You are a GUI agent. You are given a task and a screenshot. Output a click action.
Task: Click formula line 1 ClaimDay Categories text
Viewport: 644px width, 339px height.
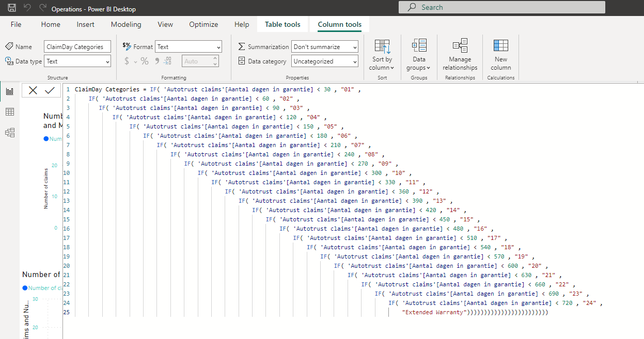pyautogui.click(x=107, y=89)
